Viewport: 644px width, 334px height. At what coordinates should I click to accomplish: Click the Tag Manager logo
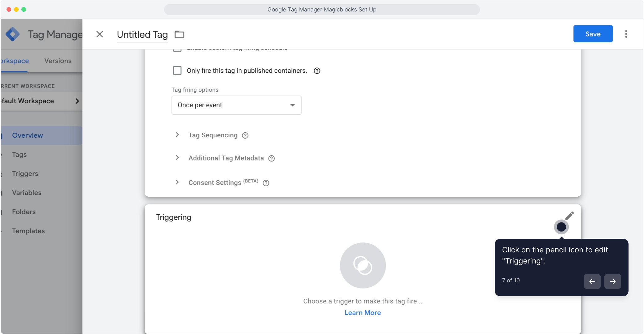coord(13,34)
